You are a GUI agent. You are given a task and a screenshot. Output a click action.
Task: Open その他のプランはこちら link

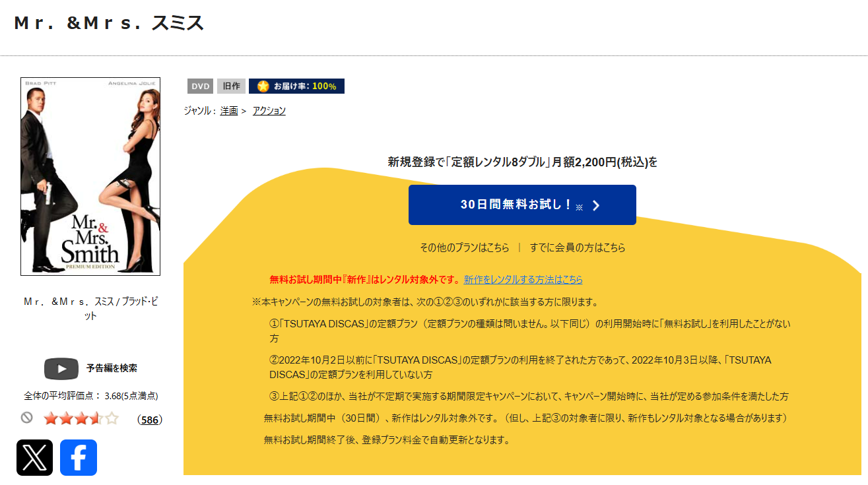coord(465,248)
